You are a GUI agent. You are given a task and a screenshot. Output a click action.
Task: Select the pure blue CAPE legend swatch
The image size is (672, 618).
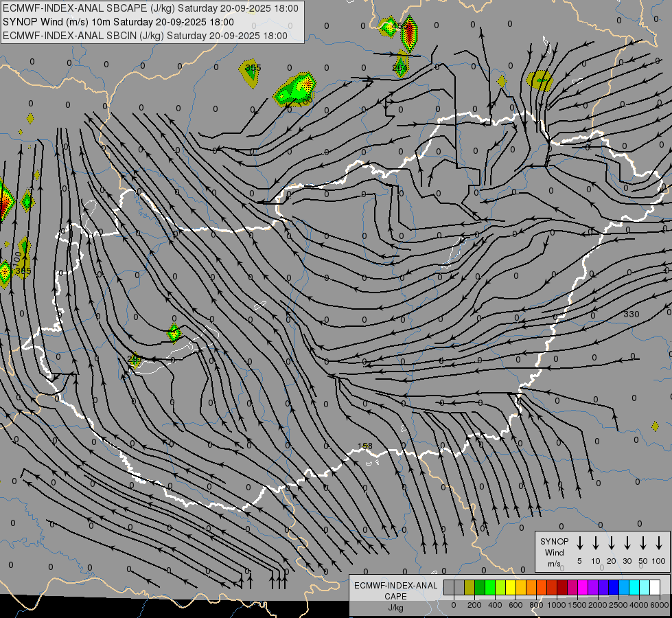point(613,587)
